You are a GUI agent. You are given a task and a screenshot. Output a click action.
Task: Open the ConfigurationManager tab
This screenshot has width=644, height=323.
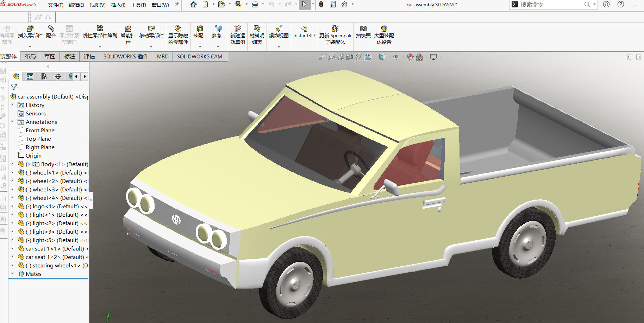pyautogui.click(x=44, y=76)
